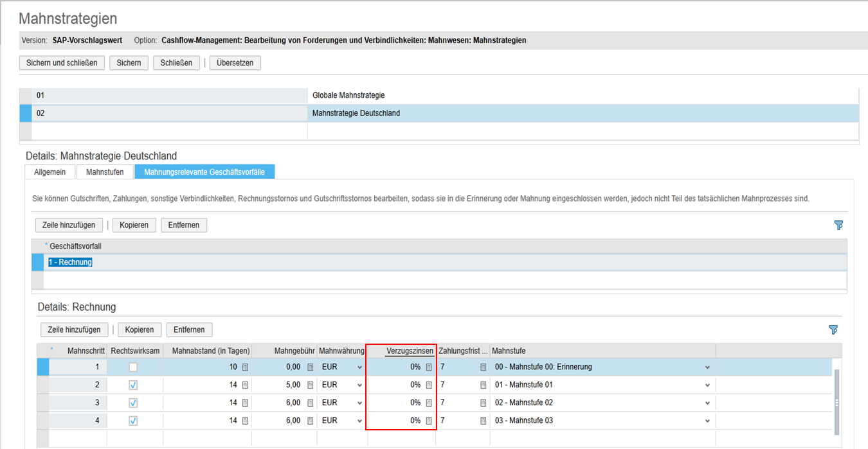Enable Rechtswirksam checkbox for Mahnschritt 1
Screen dimensions: 868x449
[133, 367]
